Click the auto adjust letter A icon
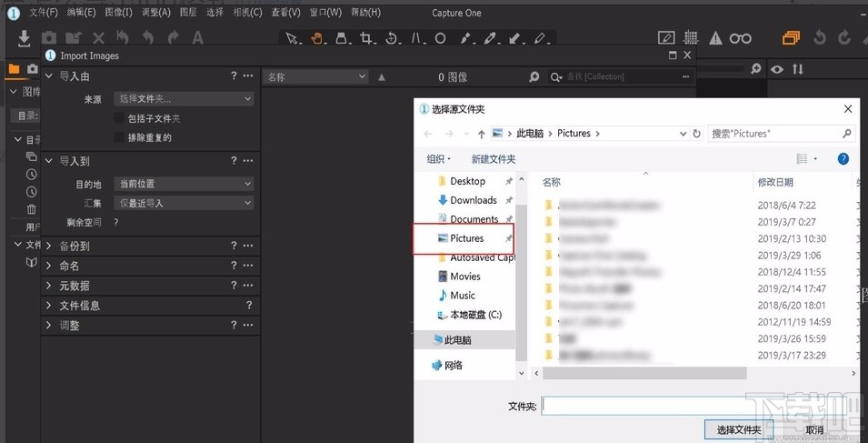This screenshot has width=868, height=443. coord(197,37)
